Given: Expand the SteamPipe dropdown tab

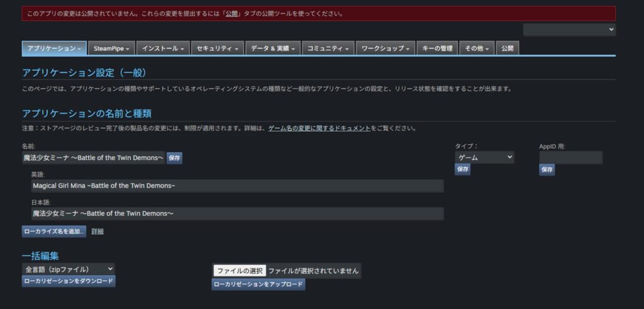Looking at the screenshot, I should 111,48.
